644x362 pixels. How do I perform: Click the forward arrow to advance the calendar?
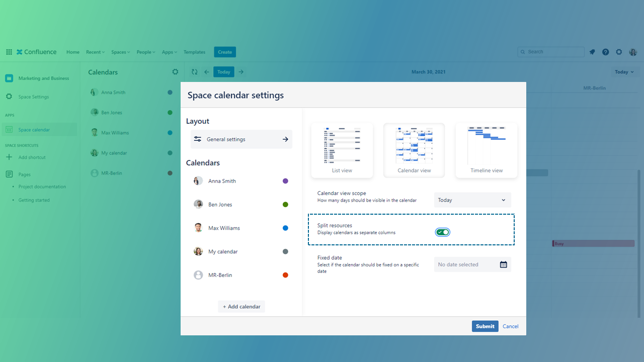[240, 71]
